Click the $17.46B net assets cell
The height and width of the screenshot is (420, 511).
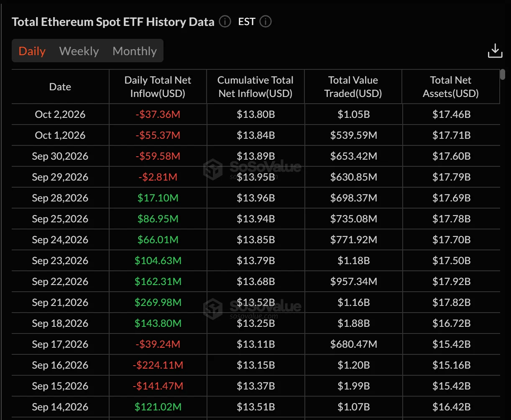pyautogui.click(x=451, y=114)
